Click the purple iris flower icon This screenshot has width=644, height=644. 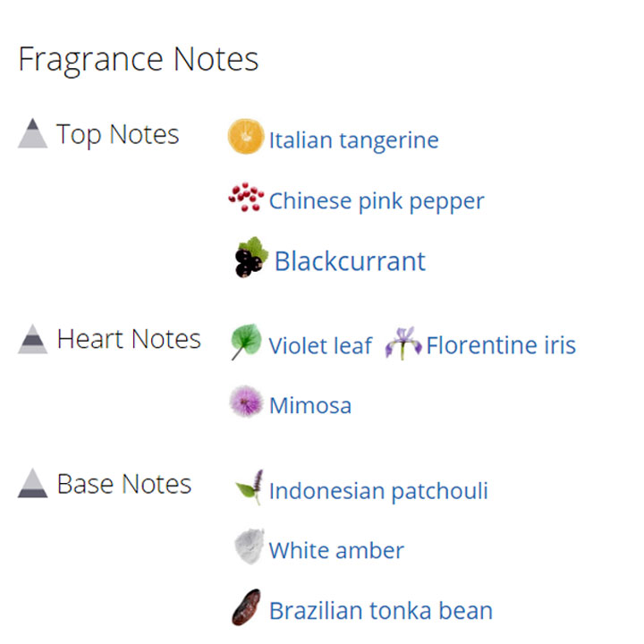tap(403, 343)
